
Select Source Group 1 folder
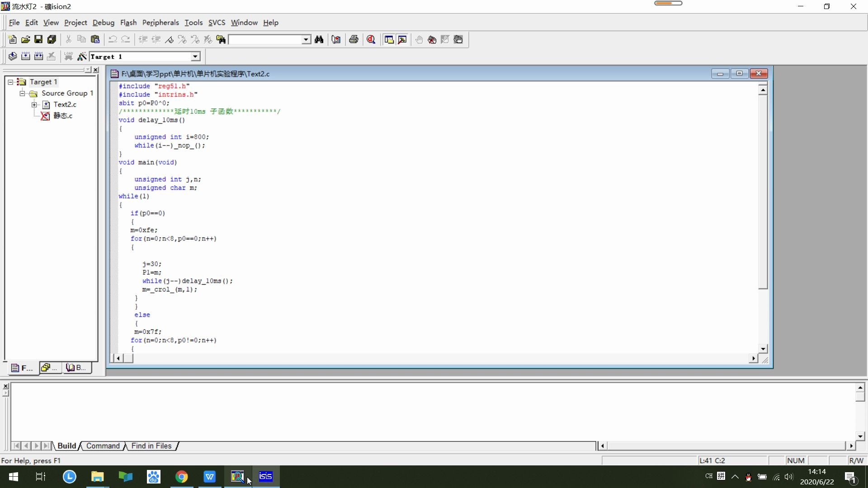coord(67,94)
